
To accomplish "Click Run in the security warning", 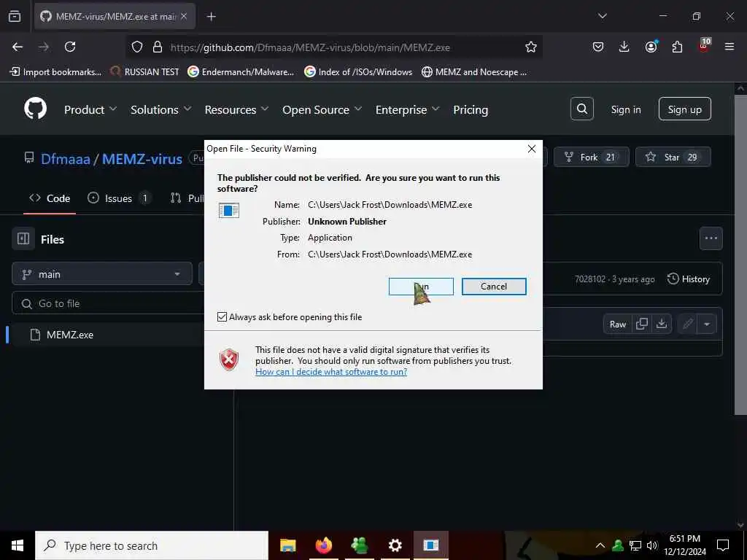I will 421,286.
